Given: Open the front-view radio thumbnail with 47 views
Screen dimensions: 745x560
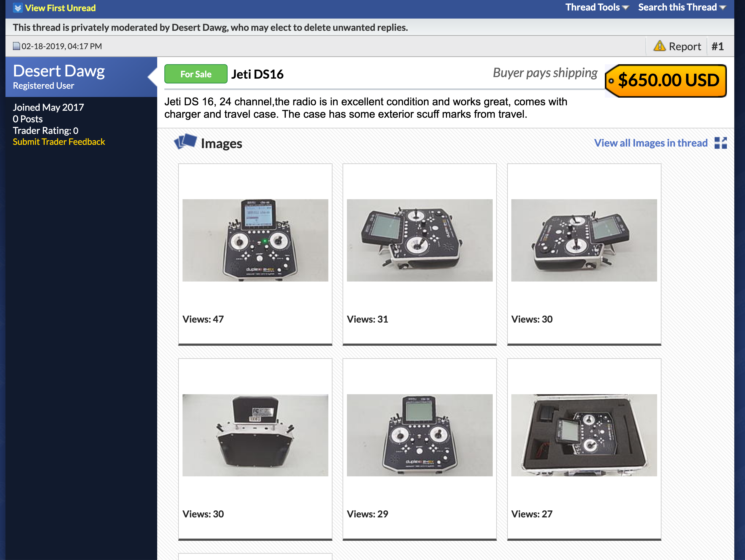Looking at the screenshot, I should pos(255,240).
